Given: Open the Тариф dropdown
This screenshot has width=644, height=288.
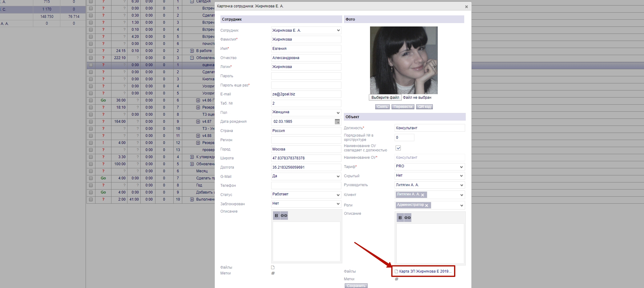Looking at the screenshot, I should click(x=430, y=166).
